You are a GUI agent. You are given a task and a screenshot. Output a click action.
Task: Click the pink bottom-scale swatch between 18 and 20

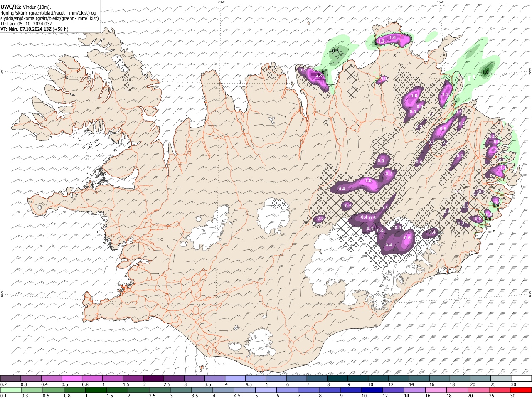pos(457,390)
